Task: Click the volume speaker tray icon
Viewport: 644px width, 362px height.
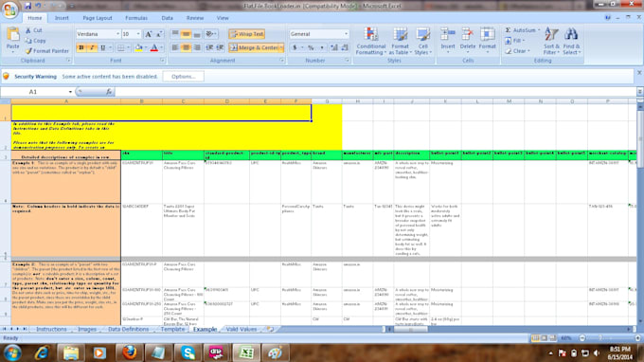Action: [x=597, y=353]
